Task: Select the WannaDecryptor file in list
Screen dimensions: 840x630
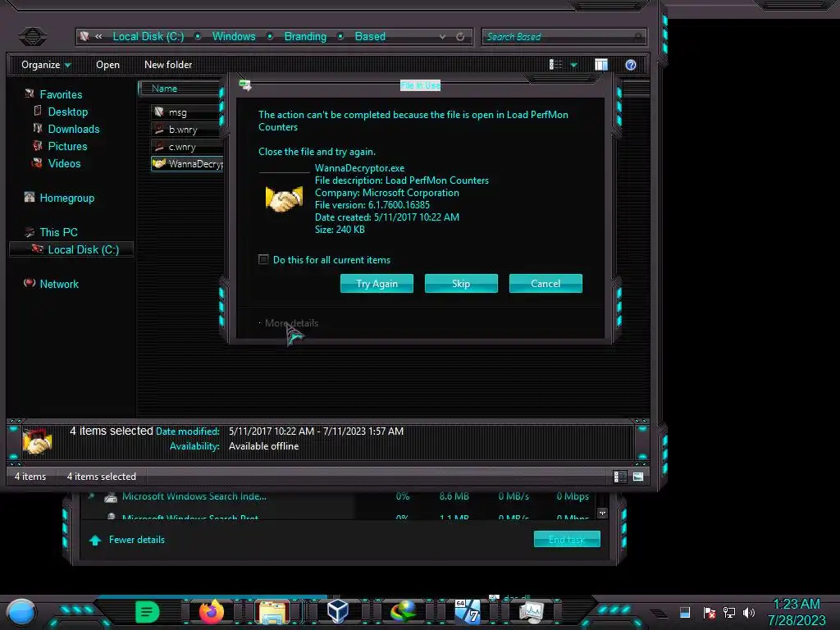Action: [x=188, y=164]
